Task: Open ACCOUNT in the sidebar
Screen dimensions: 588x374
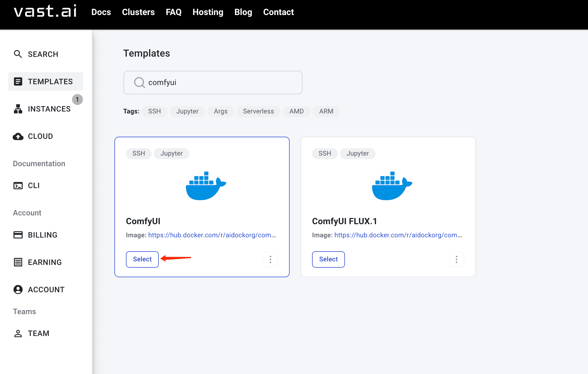Action: click(x=46, y=290)
